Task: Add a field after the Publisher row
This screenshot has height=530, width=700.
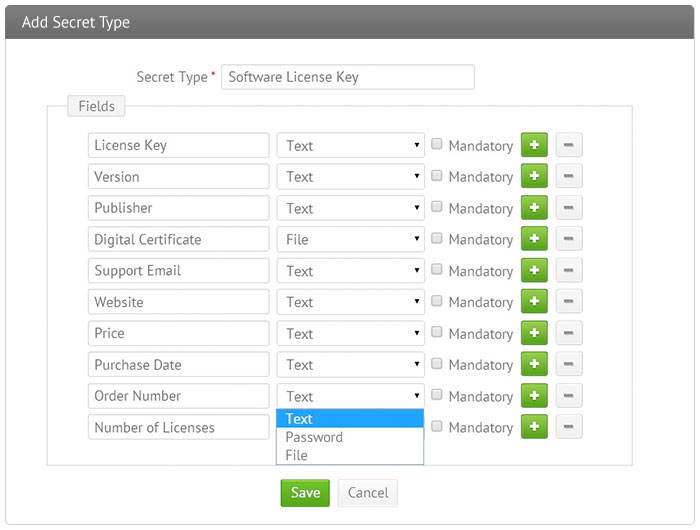Action: [534, 208]
